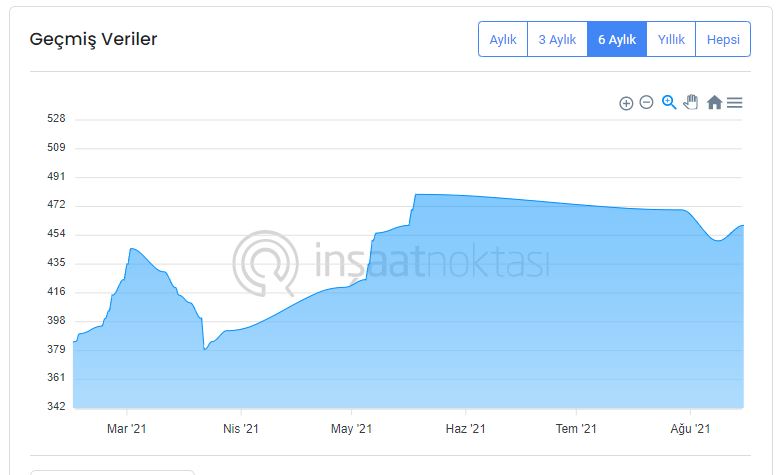Click the Mar '21 axis label

[126, 428]
